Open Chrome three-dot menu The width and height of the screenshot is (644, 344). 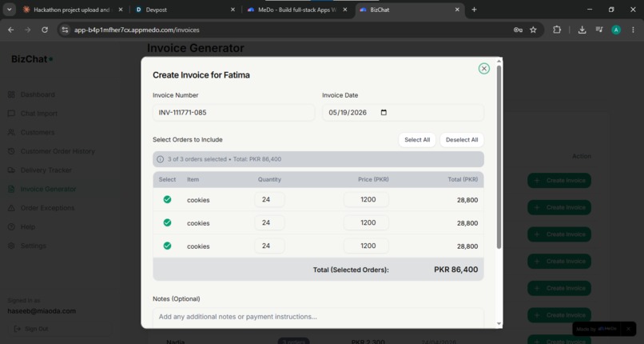(x=633, y=30)
